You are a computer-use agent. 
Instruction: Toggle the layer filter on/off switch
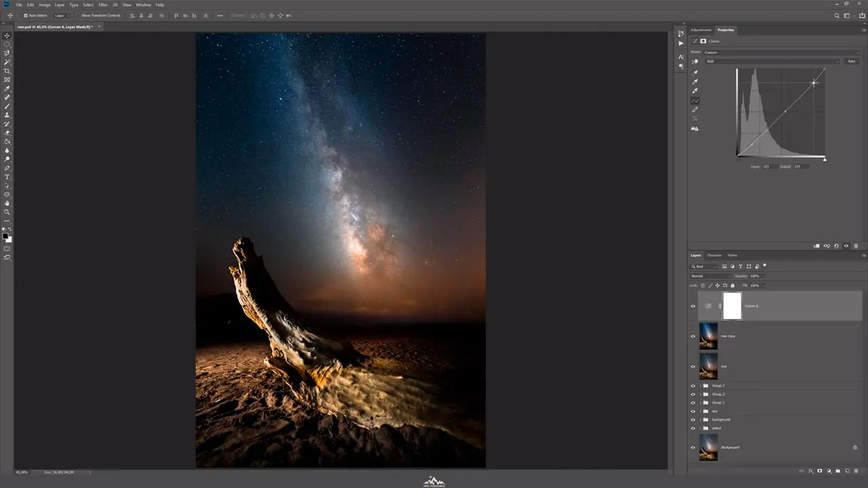click(x=764, y=265)
